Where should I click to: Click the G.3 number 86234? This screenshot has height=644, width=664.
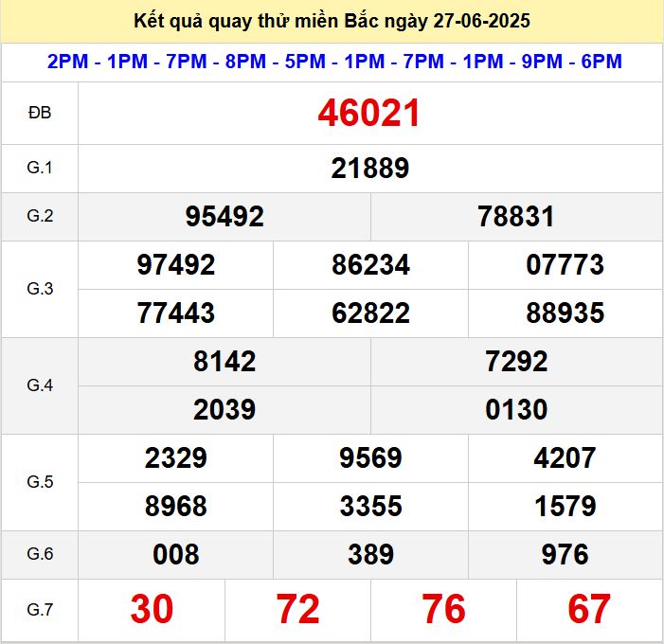pyautogui.click(x=370, y=264)
